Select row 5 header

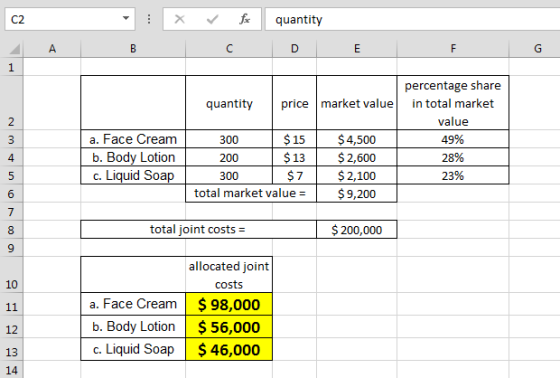pos(11,175)
